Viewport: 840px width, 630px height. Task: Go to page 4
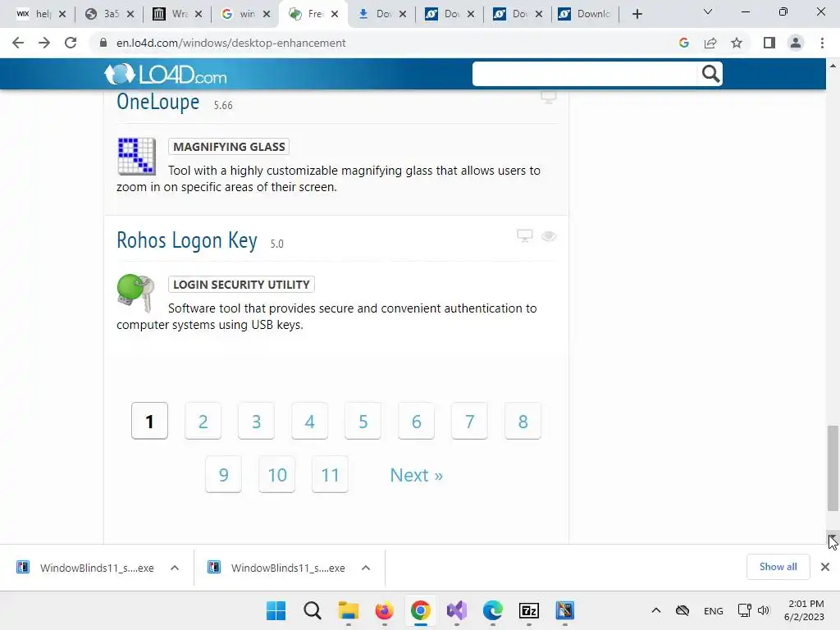[309, 421]
